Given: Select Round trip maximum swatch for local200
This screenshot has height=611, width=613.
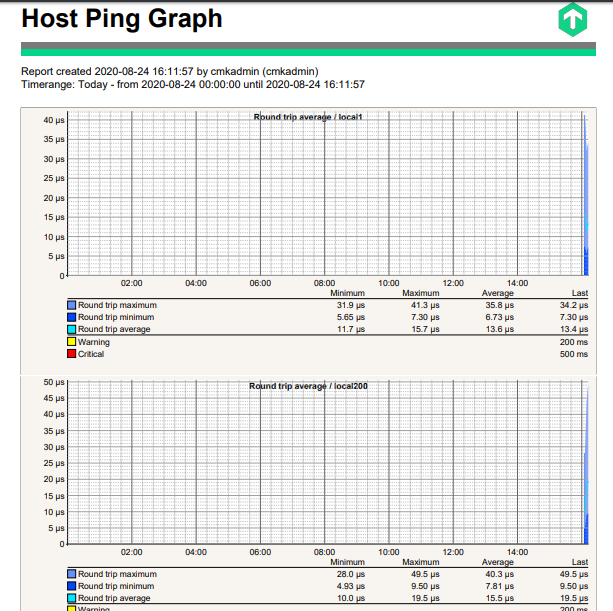Looking at the screenshot, I should tap(71, 574).
